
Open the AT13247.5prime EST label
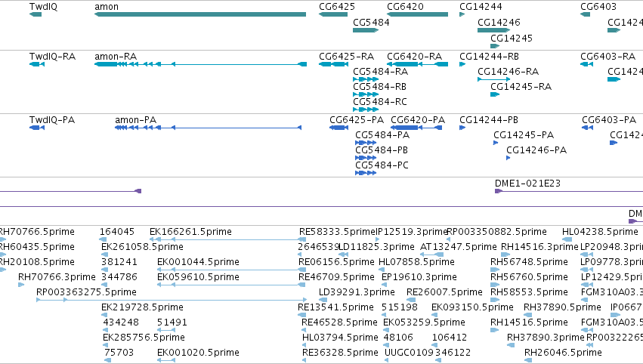click(x=459, y=247)
